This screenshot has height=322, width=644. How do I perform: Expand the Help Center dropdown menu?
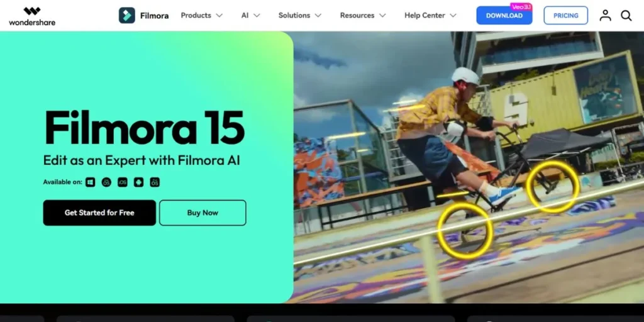click(430, 15)
